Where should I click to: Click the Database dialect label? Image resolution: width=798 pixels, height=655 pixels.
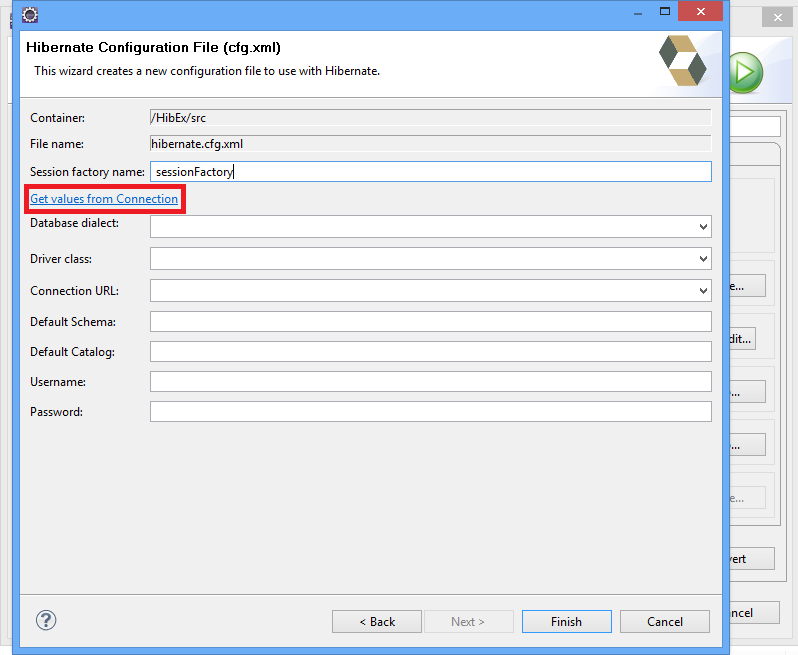tap(74, 223)
